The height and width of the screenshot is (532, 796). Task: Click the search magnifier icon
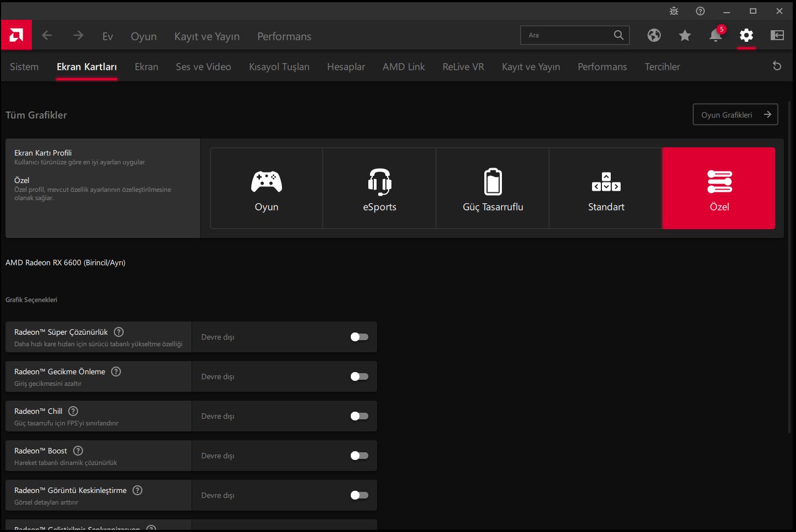point(618,35)
